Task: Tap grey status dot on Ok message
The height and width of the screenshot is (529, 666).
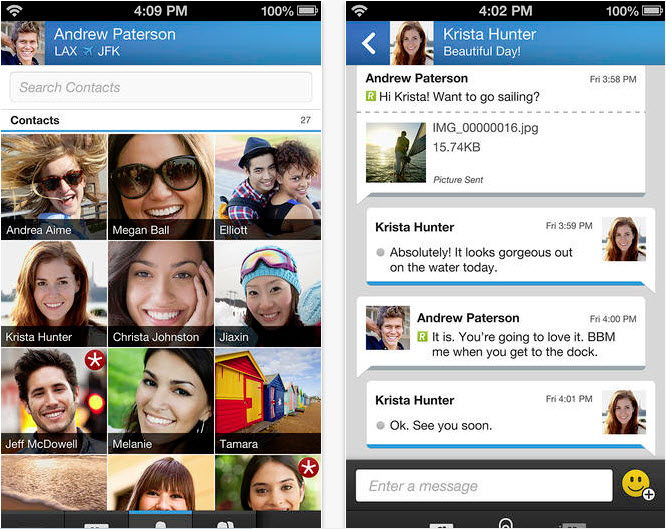Action: (381, 425)
